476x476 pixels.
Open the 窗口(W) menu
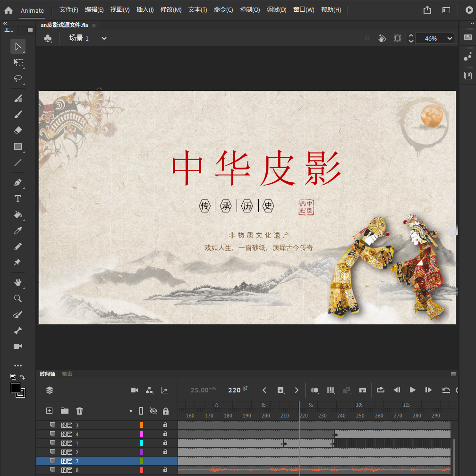pos(304,10)
